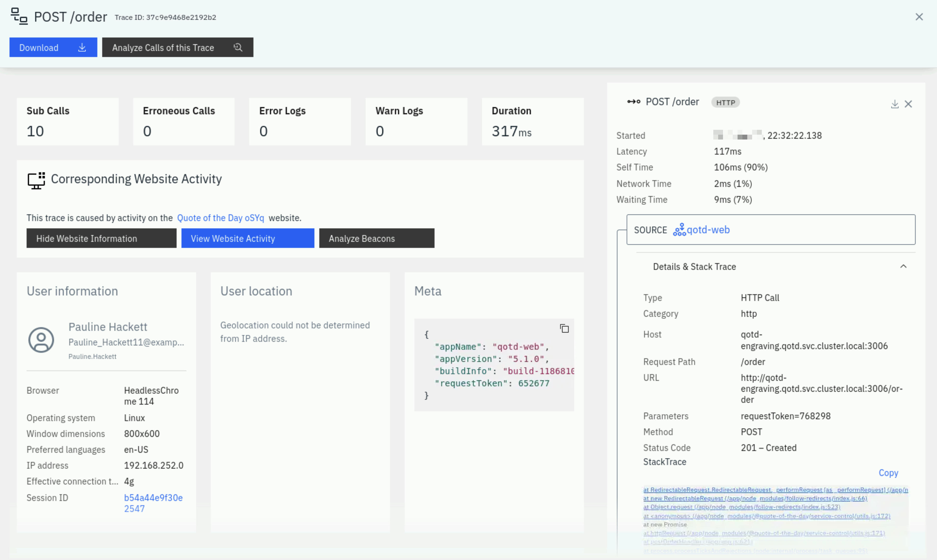Click the trace icon beside POST /order title

[x=19, y=16]
